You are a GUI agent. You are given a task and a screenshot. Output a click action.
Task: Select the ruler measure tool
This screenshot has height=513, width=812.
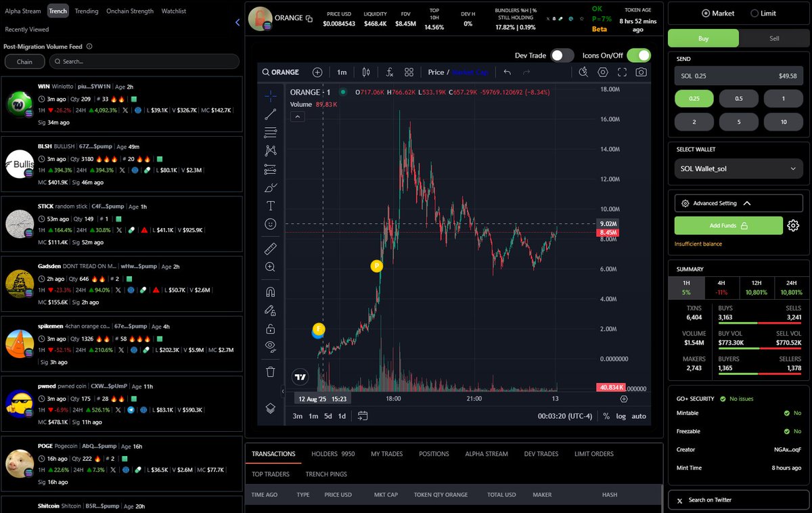click(x=271, y=248)
